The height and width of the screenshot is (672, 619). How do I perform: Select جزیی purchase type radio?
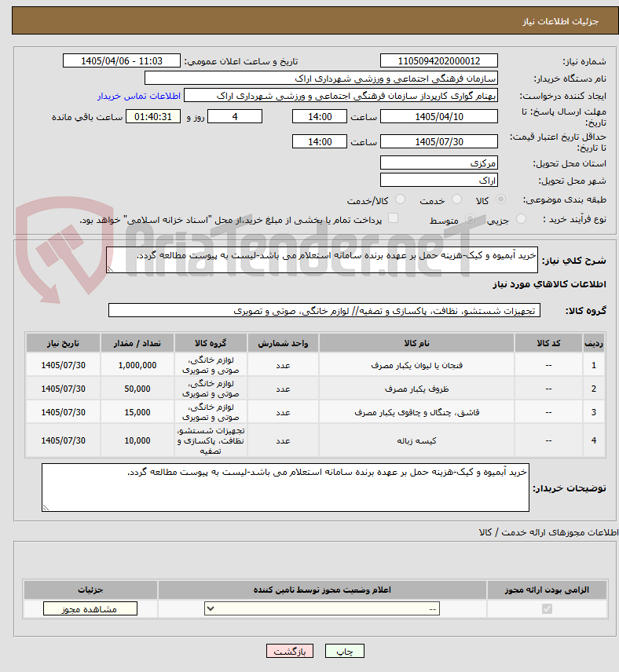tap(521, 219)
